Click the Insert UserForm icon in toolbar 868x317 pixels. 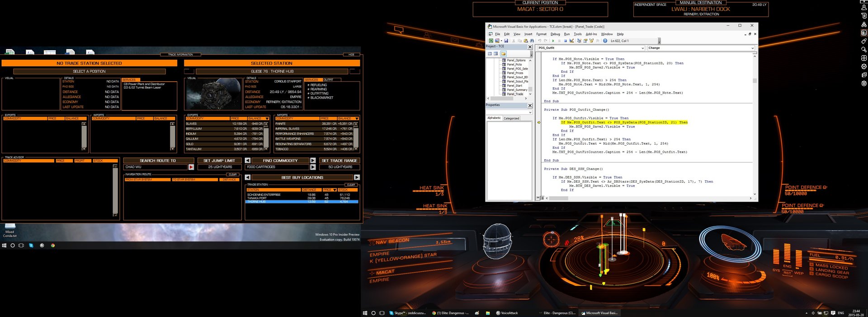[x=497, y=41]
